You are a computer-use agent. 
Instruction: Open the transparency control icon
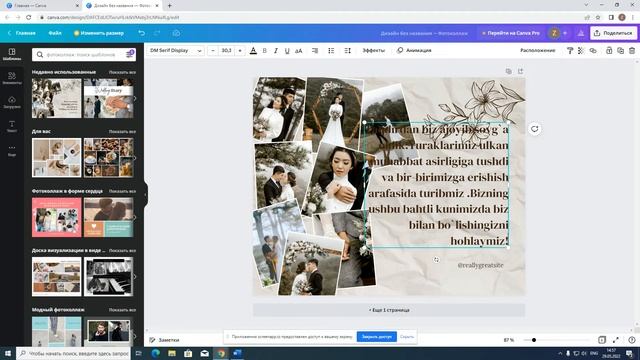pyautogui.click(x=581, y=51)
